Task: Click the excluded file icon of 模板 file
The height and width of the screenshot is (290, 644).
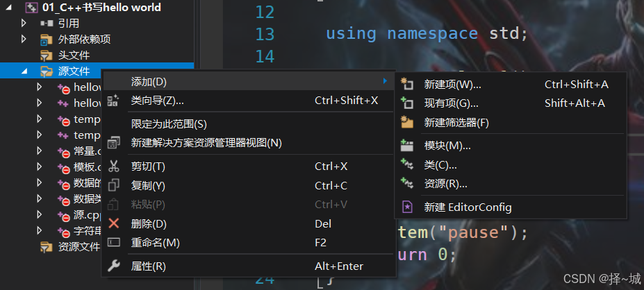Action: tap(63, 168)
